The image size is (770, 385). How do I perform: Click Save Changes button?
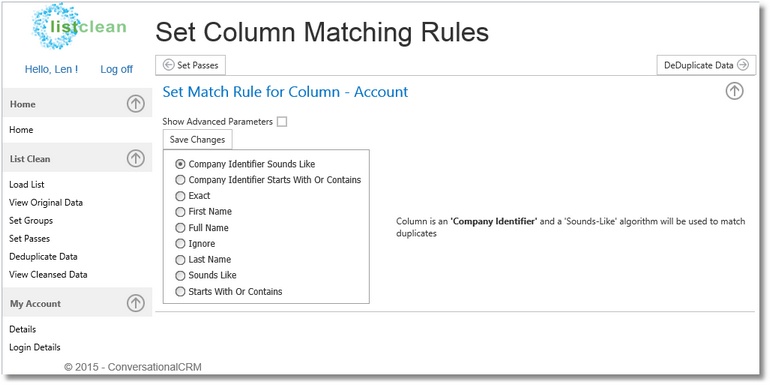[x=197, y=139]
